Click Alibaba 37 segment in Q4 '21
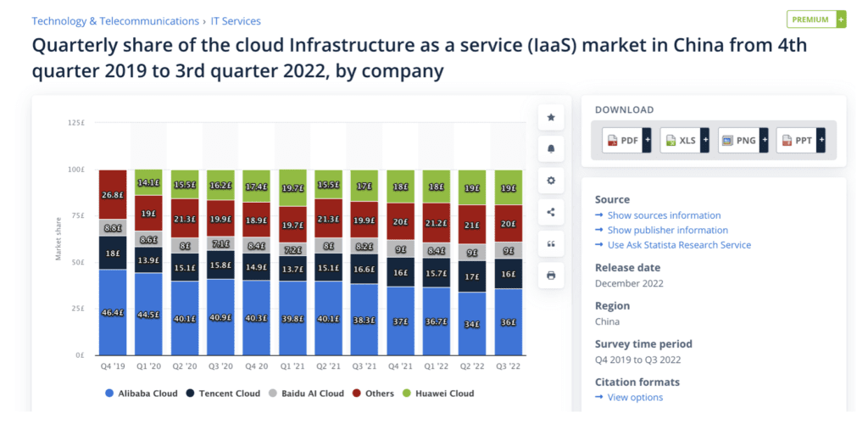 pyautogui.click(x=400, y=321)
